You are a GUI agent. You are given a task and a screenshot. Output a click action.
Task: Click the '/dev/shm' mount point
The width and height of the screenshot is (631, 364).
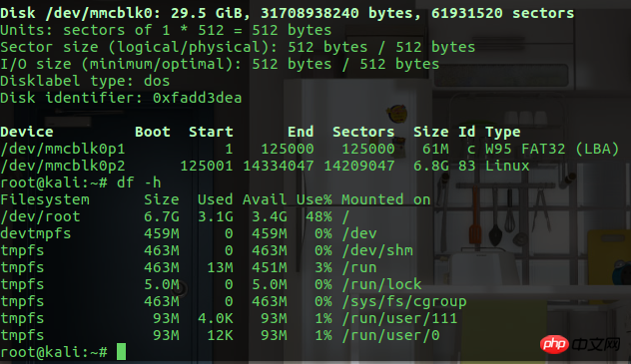[x=377, y=250]
